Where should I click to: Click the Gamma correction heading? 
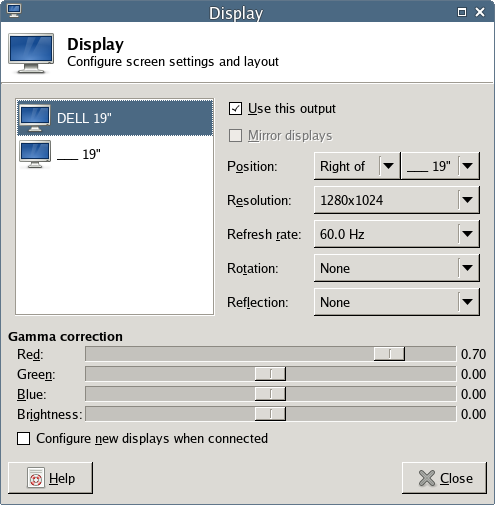pyautogui.click(x=65, y=336)
